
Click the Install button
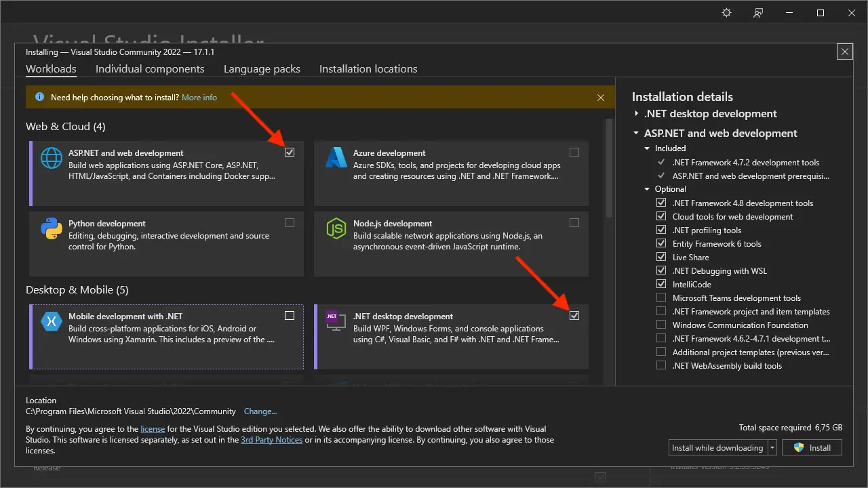812,448
